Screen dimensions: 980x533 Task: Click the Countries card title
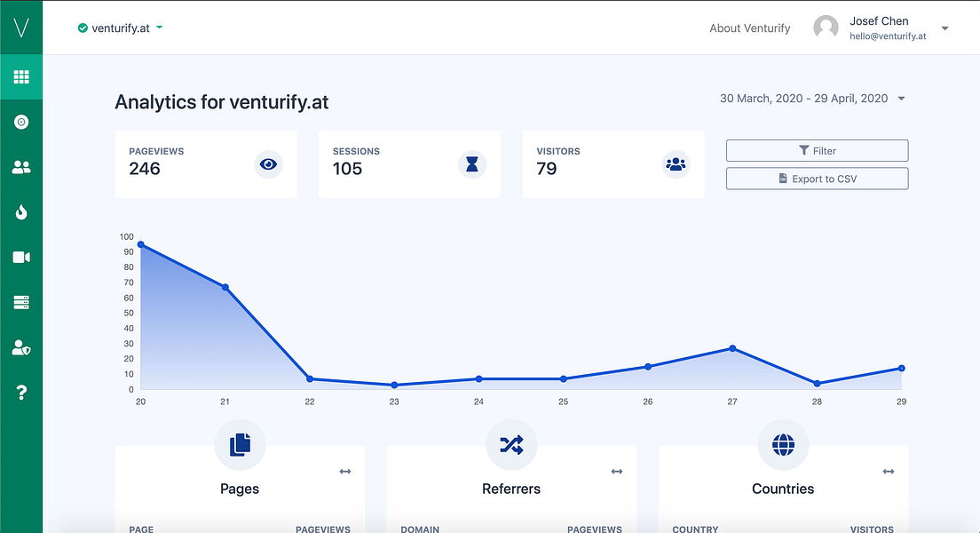tap(783, 489)
